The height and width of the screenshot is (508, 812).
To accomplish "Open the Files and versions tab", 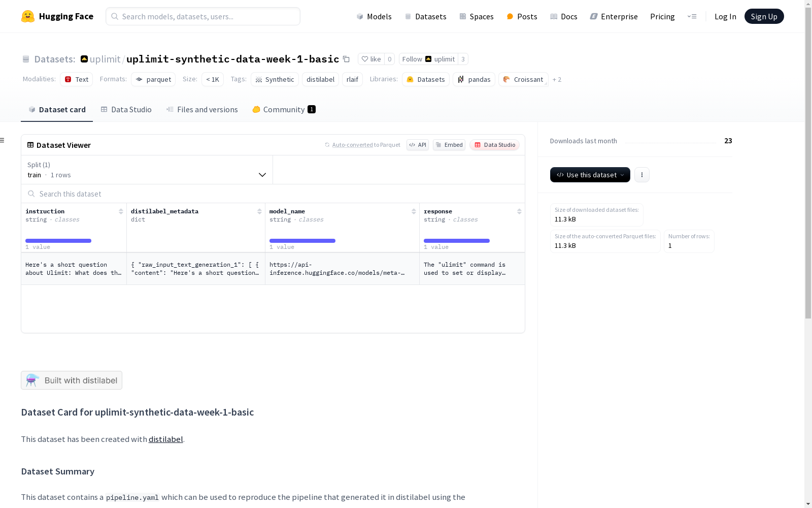I will click(x=202, y=109).
